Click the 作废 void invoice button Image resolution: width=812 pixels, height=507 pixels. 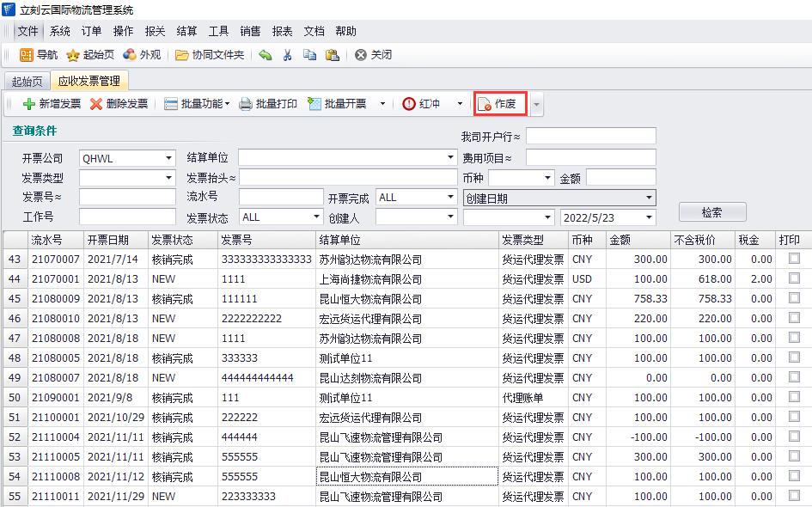(499, 104)
